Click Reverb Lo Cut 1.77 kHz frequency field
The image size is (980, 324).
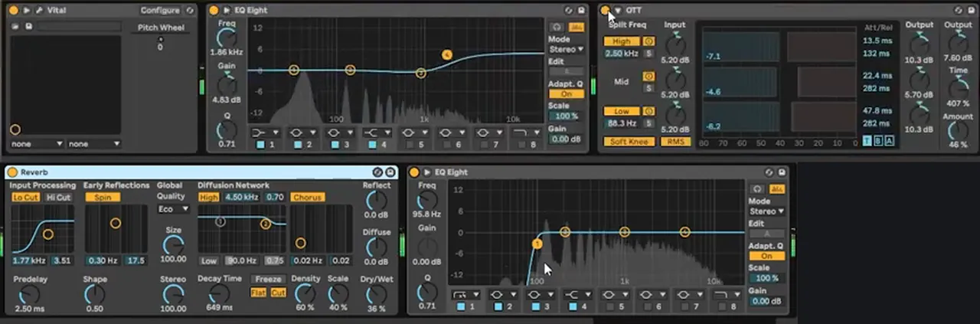click(29, 260)
